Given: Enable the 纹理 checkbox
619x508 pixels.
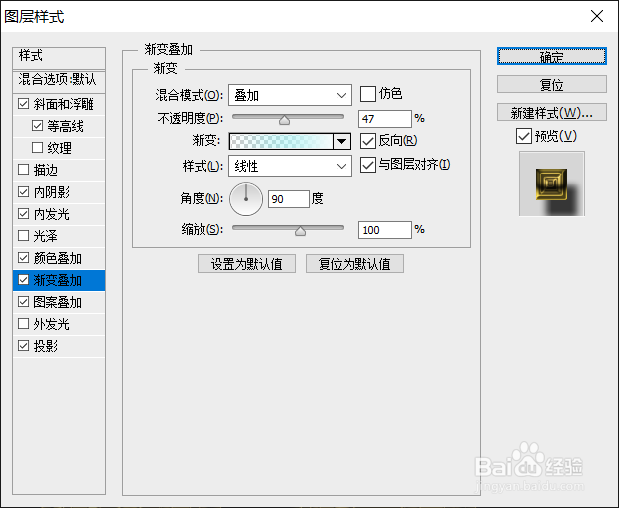Looking at the screenshot, I should [x=37, y=148].
